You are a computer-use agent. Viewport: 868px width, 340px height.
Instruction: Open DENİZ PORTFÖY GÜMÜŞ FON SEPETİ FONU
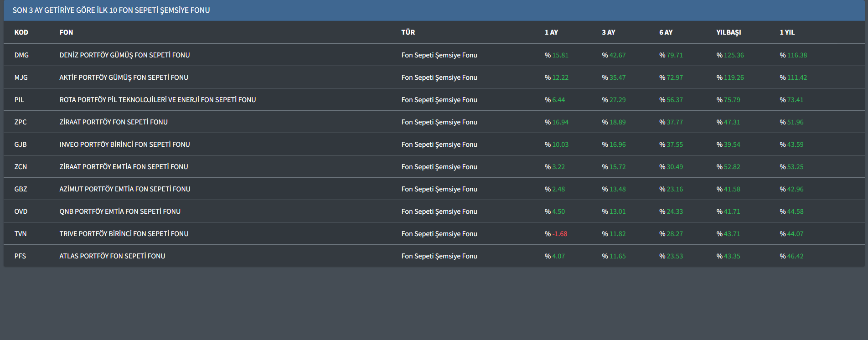pyautogui.click(x=124, y=55)
